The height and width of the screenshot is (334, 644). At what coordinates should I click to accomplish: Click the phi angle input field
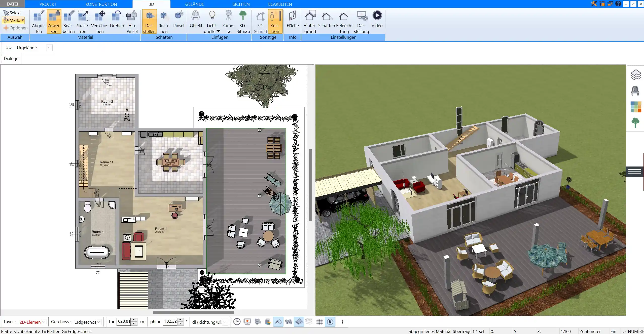(x=170, y=322)
